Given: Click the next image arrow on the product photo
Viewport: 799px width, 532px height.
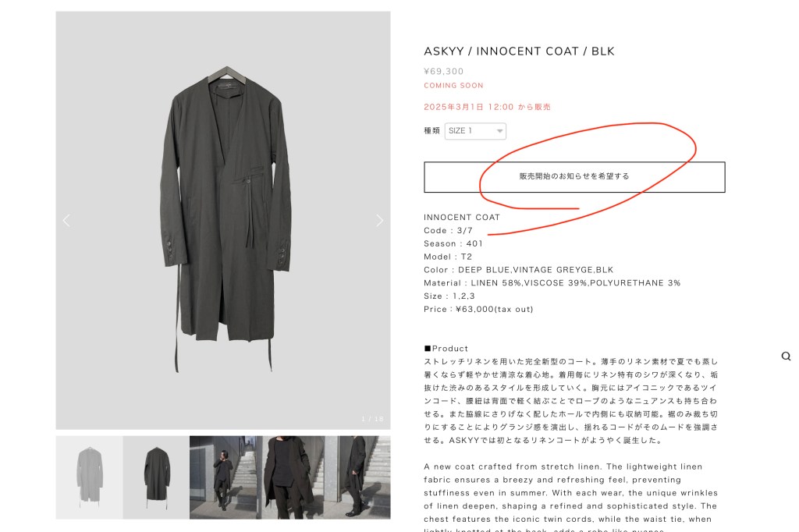Looking at the screenshot, I should click(380, 221).
